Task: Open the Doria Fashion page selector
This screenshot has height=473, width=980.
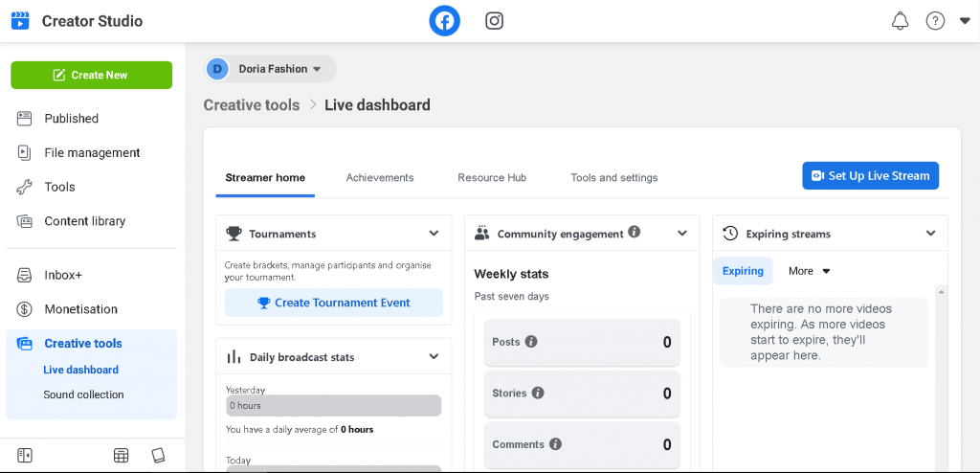Action: [x=271, y=69]
